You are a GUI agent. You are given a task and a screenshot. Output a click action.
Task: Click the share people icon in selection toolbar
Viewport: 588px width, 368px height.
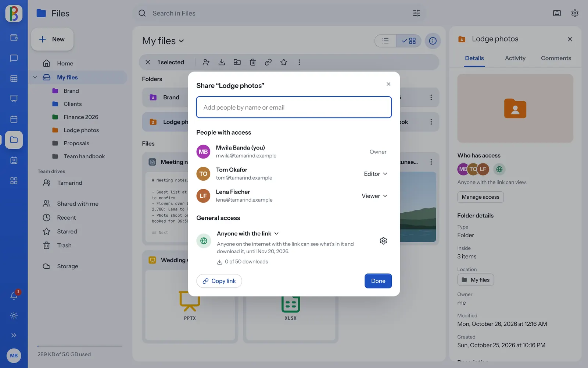(x=206, y=62)
